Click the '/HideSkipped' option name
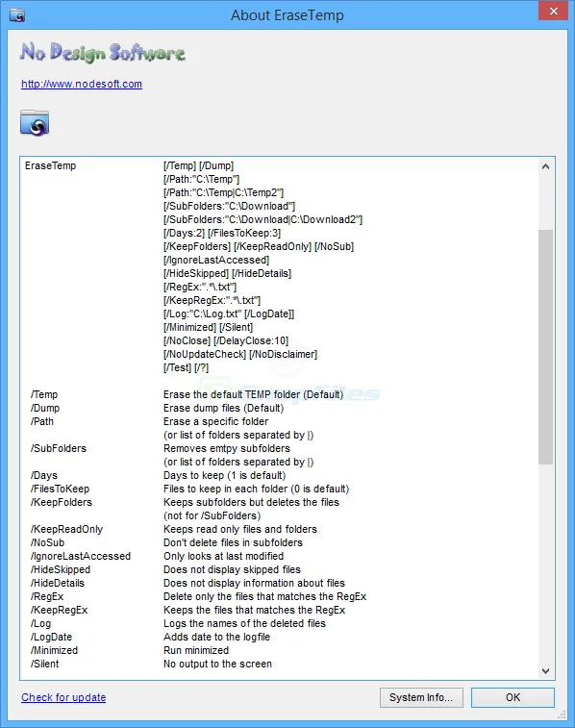This screenshot has height=728, width=575. [61, 569]
